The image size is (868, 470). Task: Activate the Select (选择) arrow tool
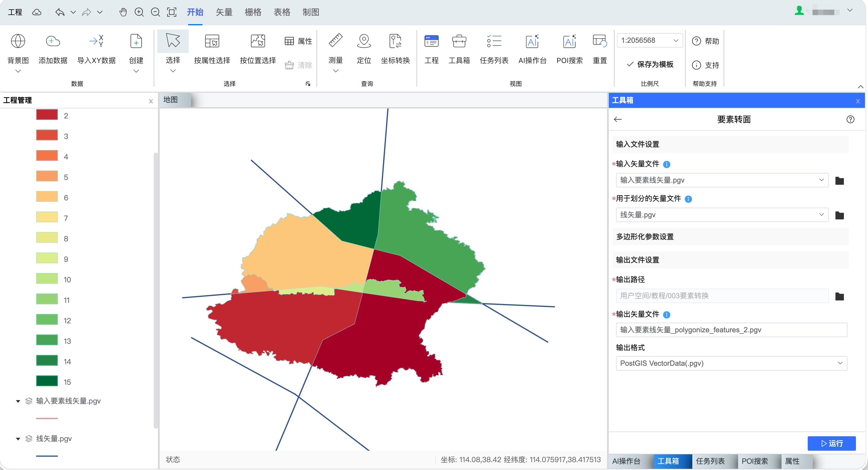coord(173,41)
